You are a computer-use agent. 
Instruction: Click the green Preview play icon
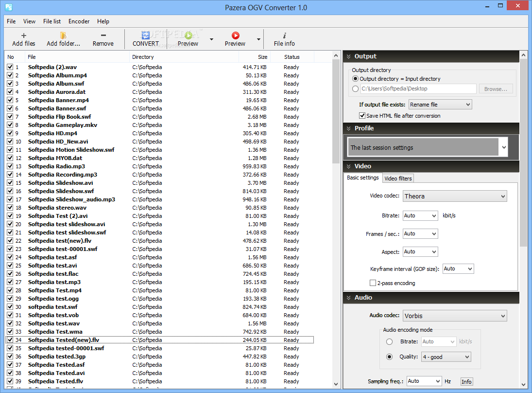[x=189, y=36]
